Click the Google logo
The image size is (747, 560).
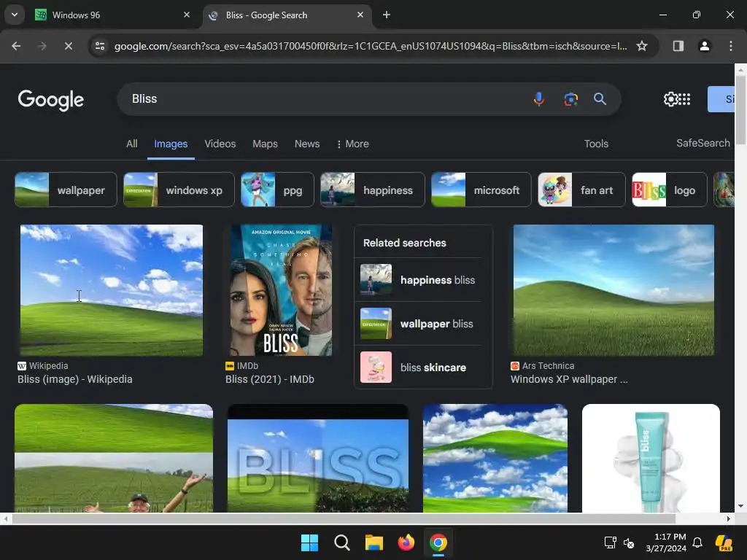click(51, 99)
